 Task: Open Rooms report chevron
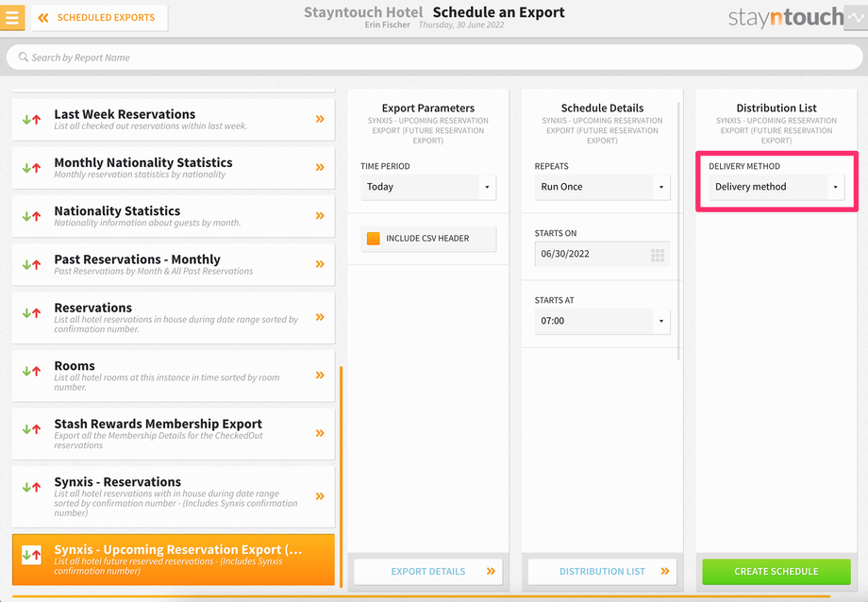[320, 375]
